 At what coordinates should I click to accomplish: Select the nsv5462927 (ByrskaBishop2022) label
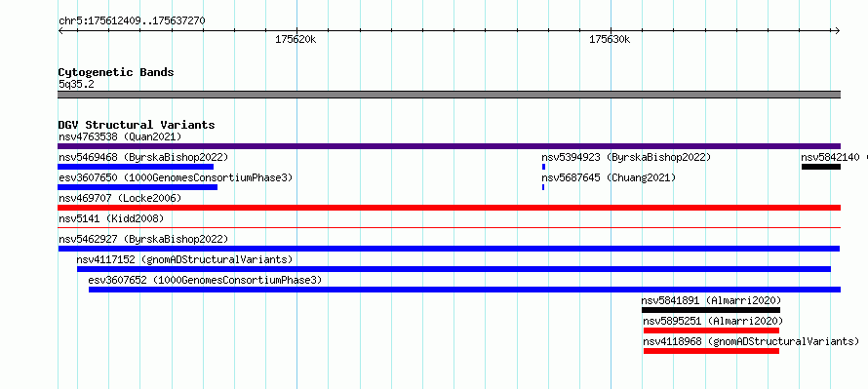coord(143,239)
